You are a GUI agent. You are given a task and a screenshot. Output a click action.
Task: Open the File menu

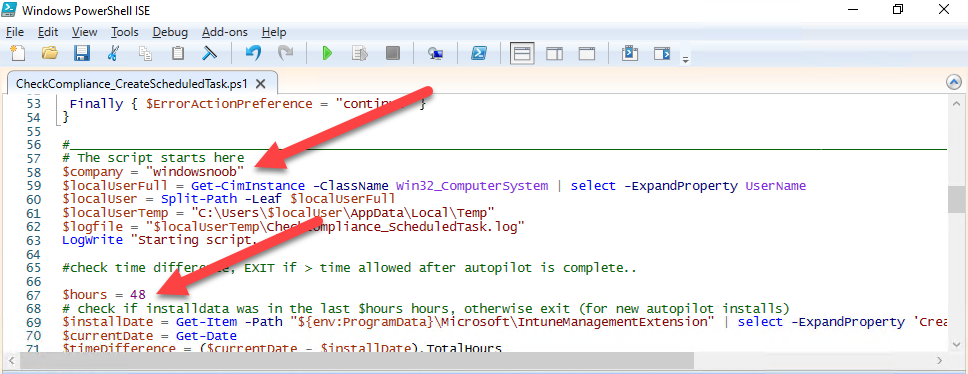tap(15, 32)
